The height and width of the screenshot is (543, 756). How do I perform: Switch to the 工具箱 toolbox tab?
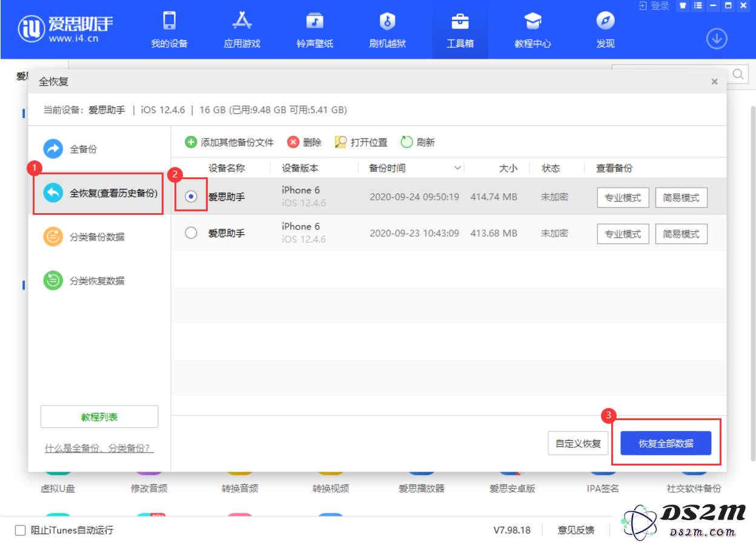click(x=460, y=30)
